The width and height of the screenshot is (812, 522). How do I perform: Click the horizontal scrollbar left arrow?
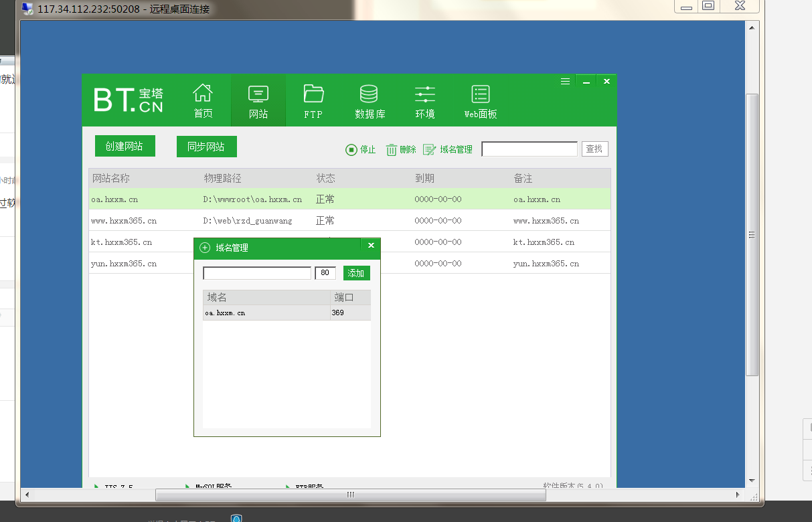click(x=27, y=495)
